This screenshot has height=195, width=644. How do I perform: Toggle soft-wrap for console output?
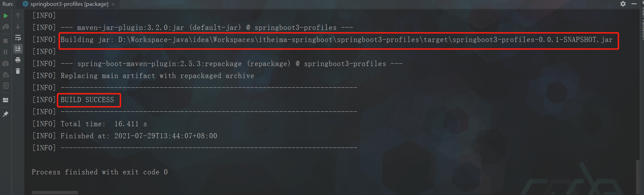click(18, 37)
